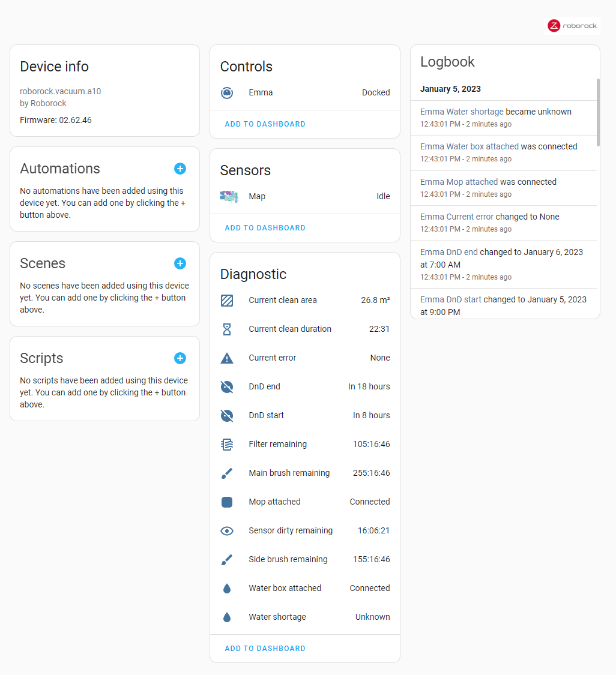This screenshot has width=616, height=675.
Task: Click ADD TO DASHBOARD under Controls
Action: [x=265, y=124]
